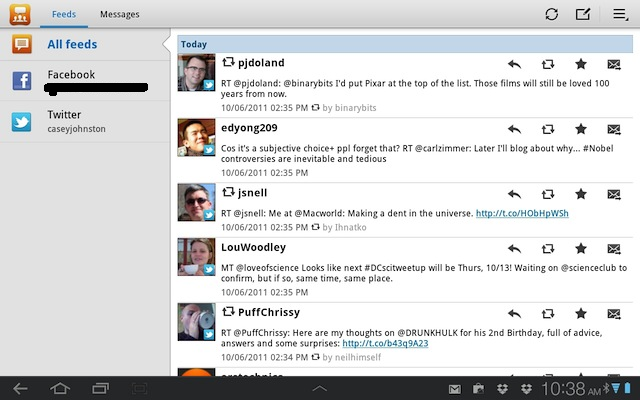Open edyong209 username heading
The height and width of the screenshot is (400, 640).
(x=249, y=128)
